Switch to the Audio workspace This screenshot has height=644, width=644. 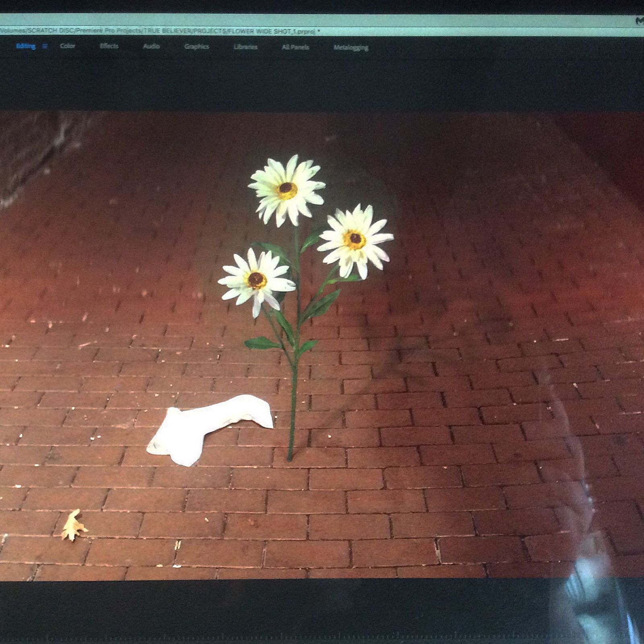click(x=151, y=46)
